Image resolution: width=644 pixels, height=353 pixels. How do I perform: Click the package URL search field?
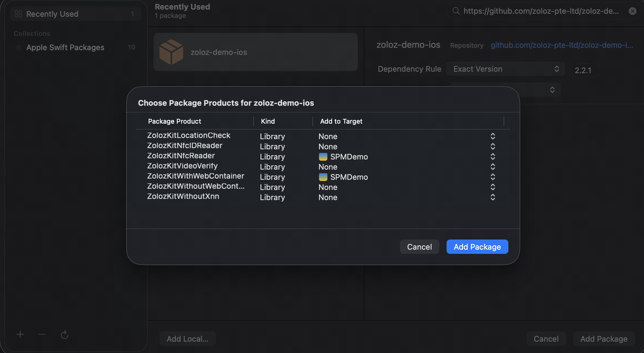(x=543, y=11)
